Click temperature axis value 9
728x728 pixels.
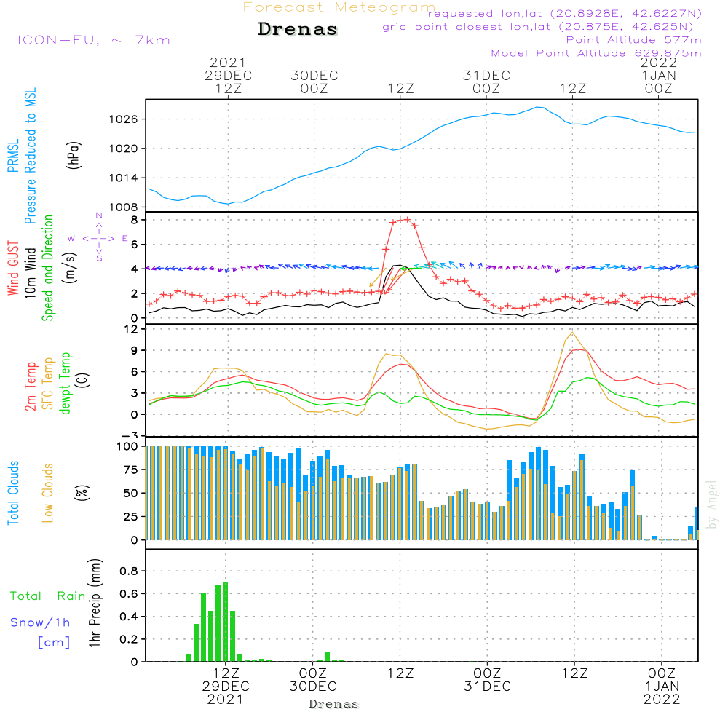134,351
